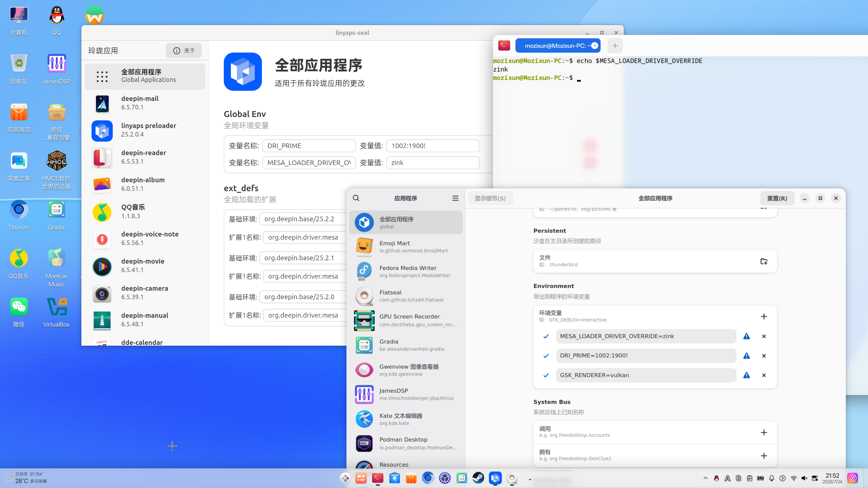Click the 关于 about button in linyaps-seal
868x488 pixels.
coord(184,50)
